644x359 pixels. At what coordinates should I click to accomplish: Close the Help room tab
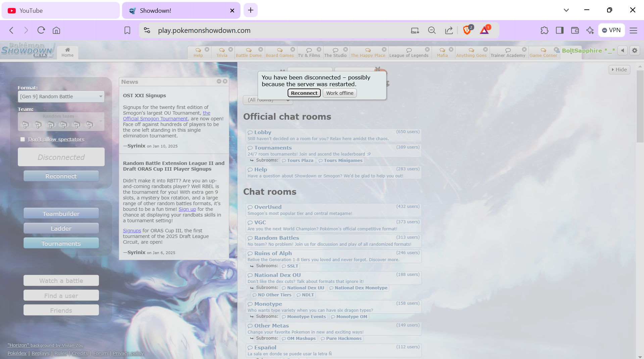click(x=207, y=49)
